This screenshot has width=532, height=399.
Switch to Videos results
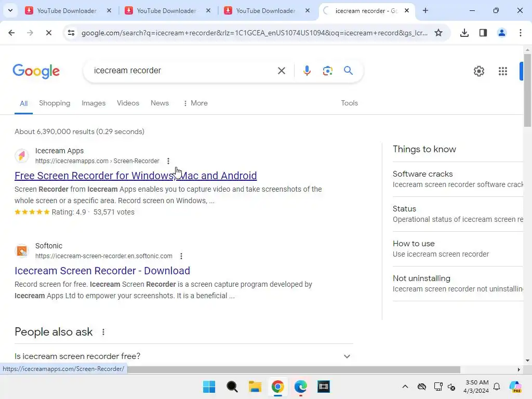tap(128, 103)
